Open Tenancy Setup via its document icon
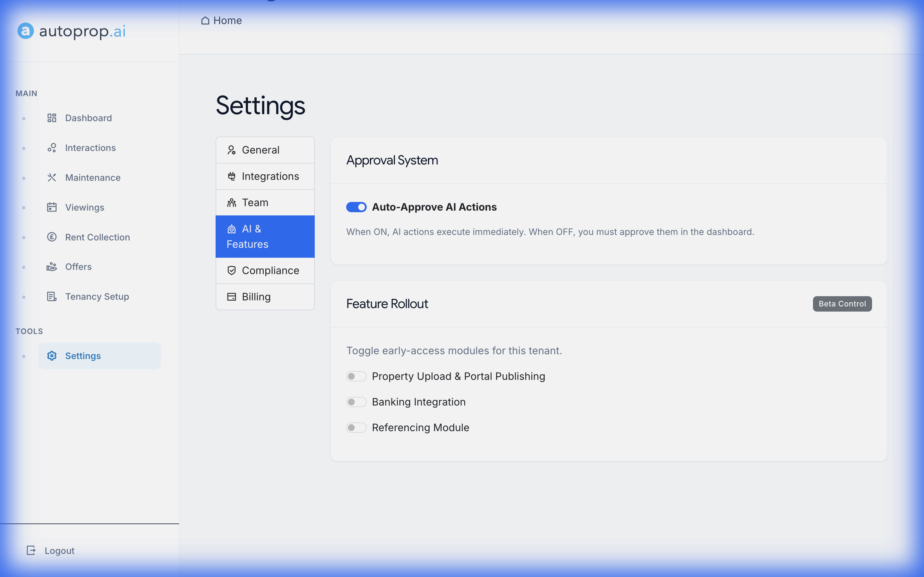 point(52,297)
